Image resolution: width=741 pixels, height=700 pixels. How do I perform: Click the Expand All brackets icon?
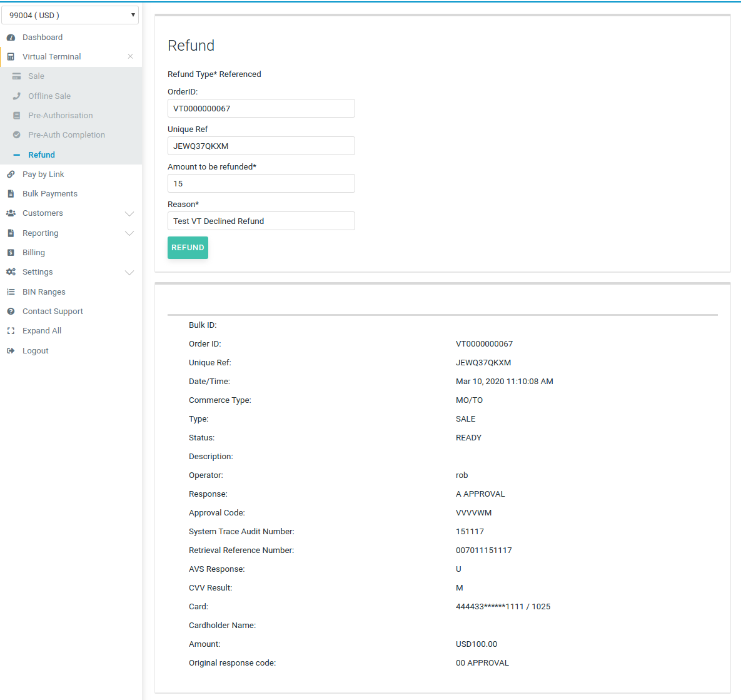(x=11, y=331)
